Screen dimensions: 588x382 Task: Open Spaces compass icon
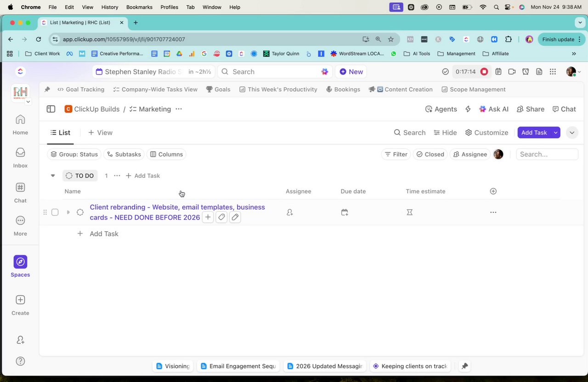(x=20, y=262)
